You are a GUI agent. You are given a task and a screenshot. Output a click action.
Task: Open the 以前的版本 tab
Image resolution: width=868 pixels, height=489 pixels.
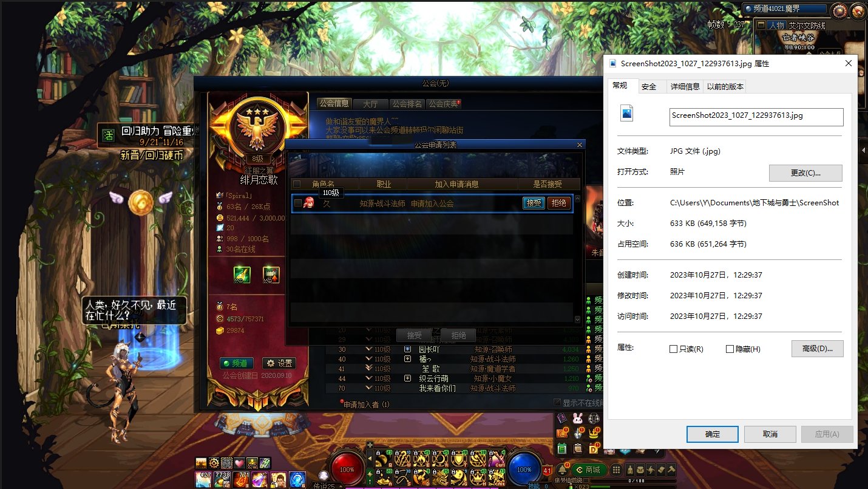coord(725,86)
